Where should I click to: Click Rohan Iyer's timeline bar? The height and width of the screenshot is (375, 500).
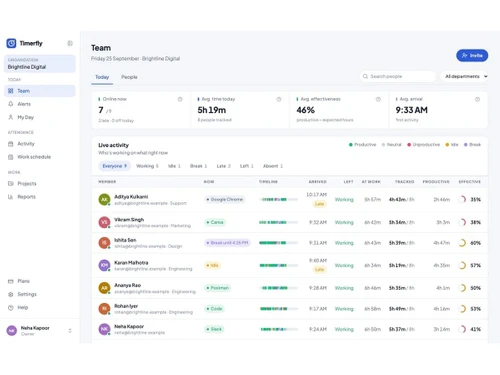coord(279,309)
